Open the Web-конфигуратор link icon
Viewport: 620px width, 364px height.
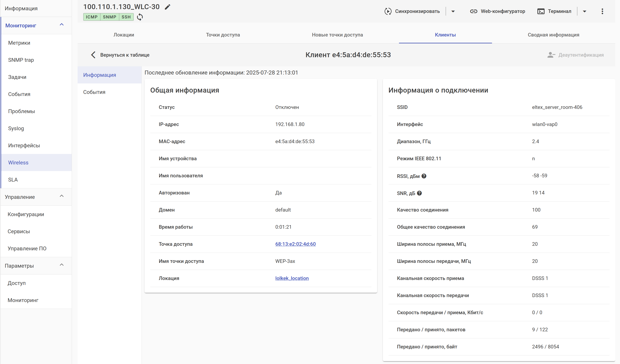(473, 11)
